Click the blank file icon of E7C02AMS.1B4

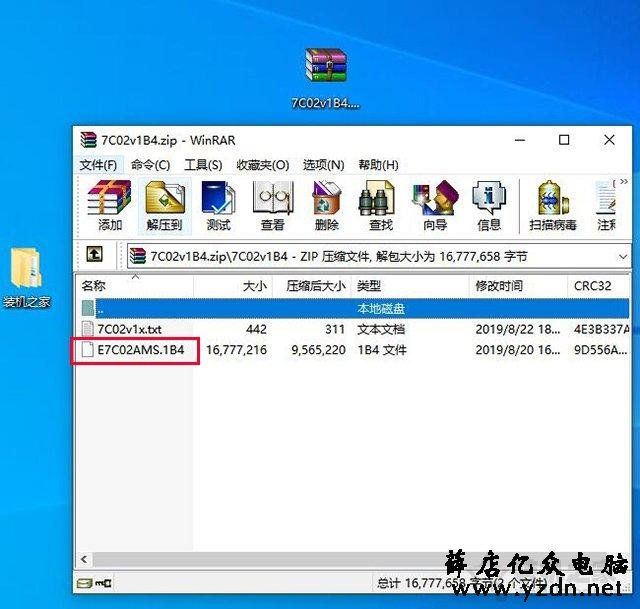click(87, 350)
